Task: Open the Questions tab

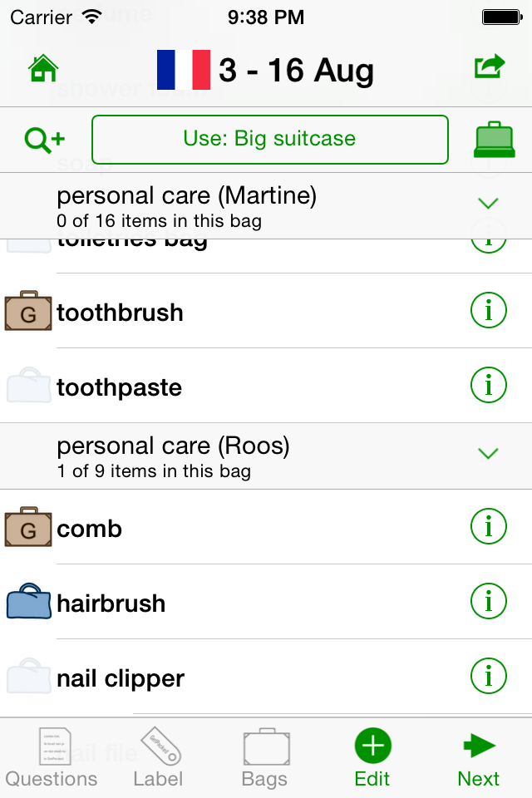Action: pos(52,756)
